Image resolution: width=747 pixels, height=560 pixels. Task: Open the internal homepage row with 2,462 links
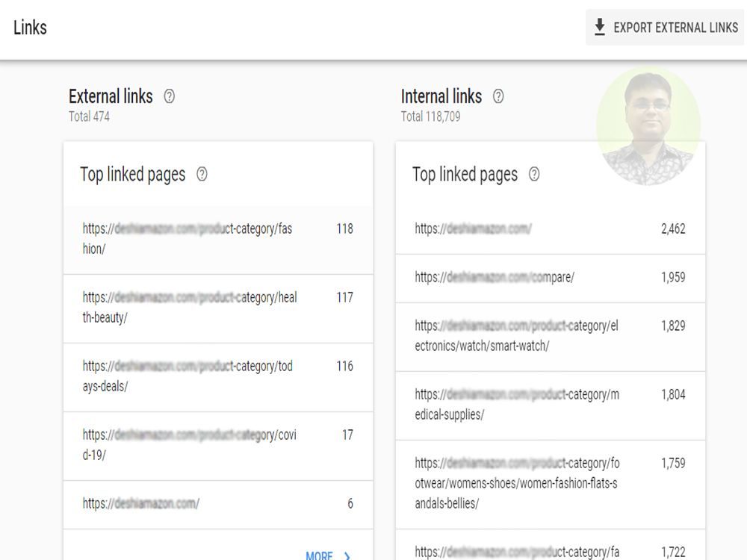551,229
